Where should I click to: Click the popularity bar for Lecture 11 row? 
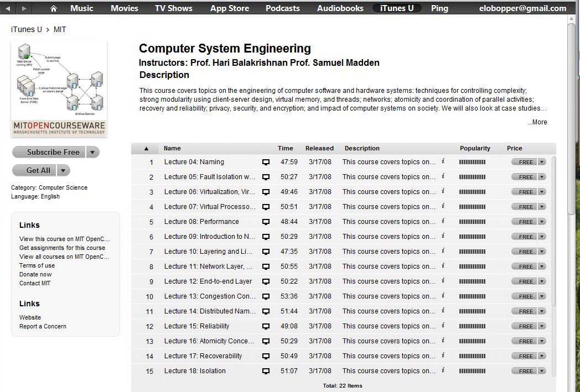(x=473, y=266)
